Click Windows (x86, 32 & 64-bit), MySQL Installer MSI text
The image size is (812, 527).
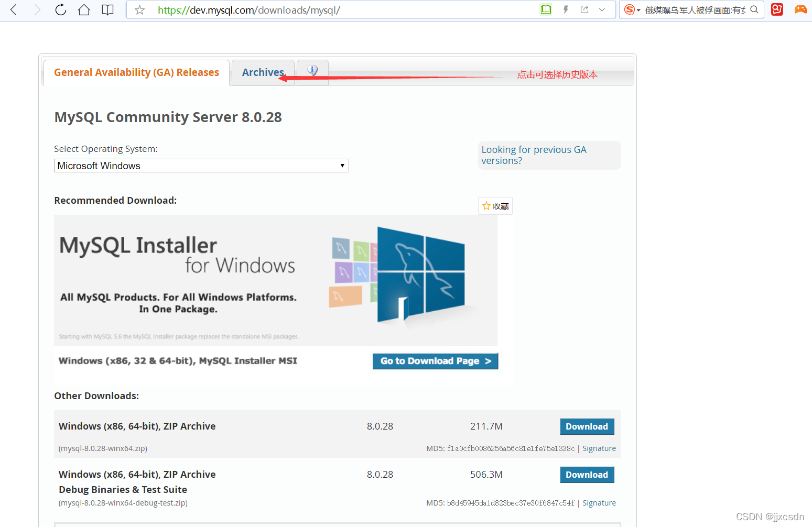[x=178, y=360]
